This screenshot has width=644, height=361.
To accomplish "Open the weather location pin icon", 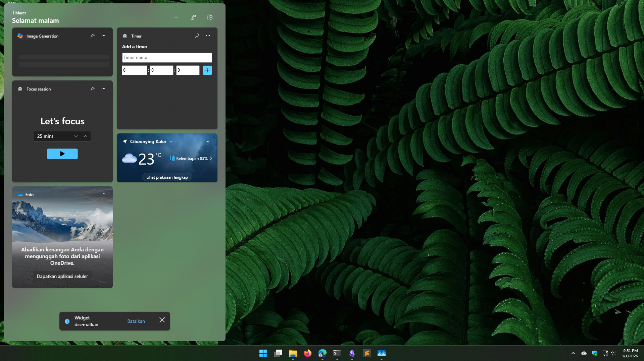I will tap(125, 141).
